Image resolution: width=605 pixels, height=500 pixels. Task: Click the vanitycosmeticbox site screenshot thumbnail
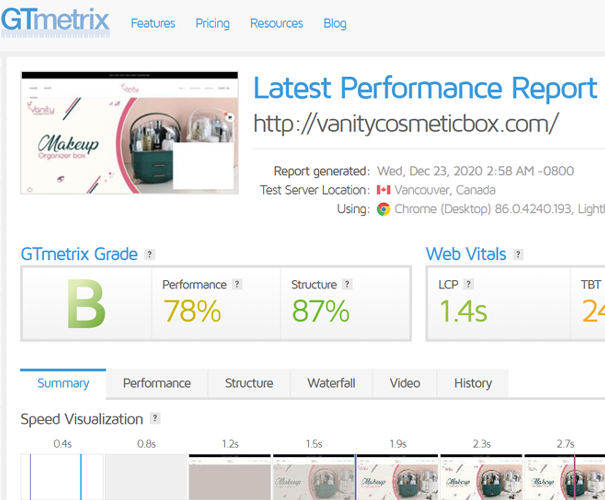[x=129, y=132]
